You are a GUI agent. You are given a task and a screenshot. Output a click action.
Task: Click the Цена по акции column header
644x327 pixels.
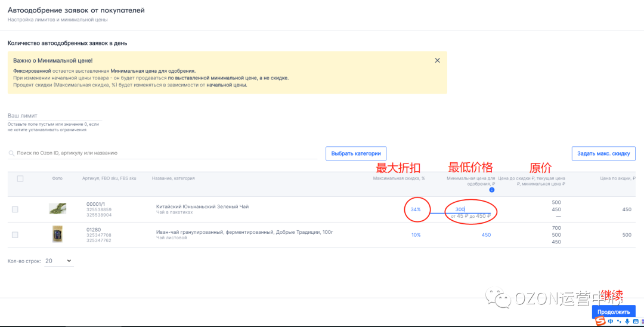coord(618,178)
